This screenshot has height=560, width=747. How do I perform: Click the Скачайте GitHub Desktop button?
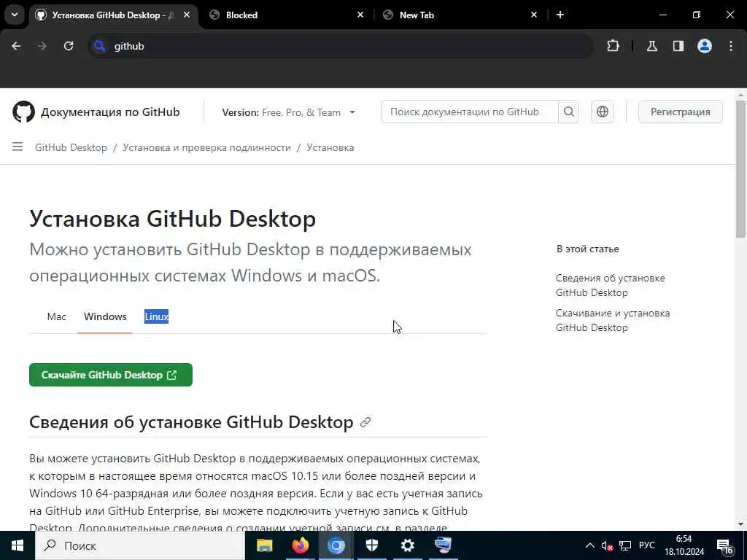(111, 375)
